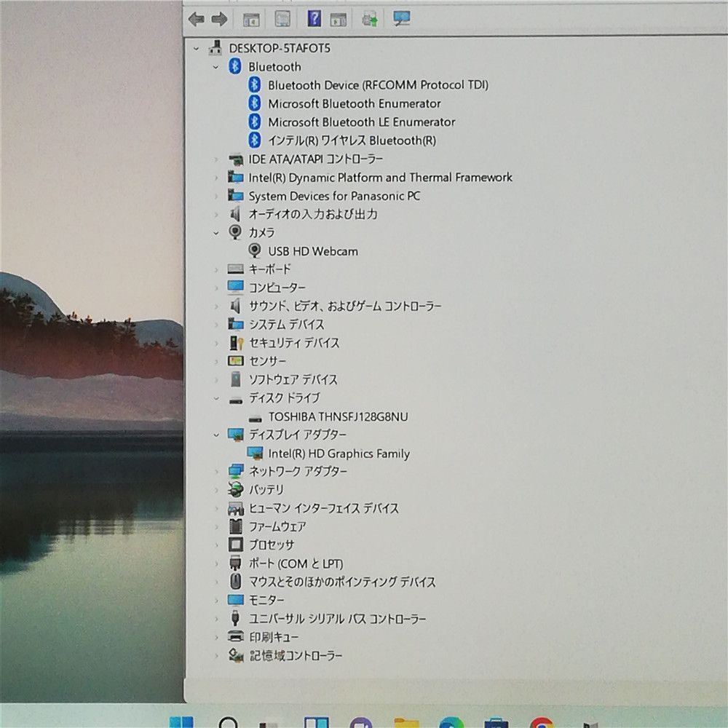This screenshot has height=728, width=728.
Task: Select ソフトウェア デバイス label
Action: (293, 379)
